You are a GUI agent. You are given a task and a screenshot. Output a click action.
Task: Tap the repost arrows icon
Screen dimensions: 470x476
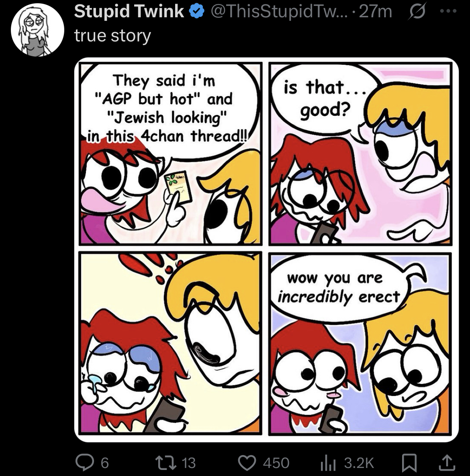click(166, 463)
